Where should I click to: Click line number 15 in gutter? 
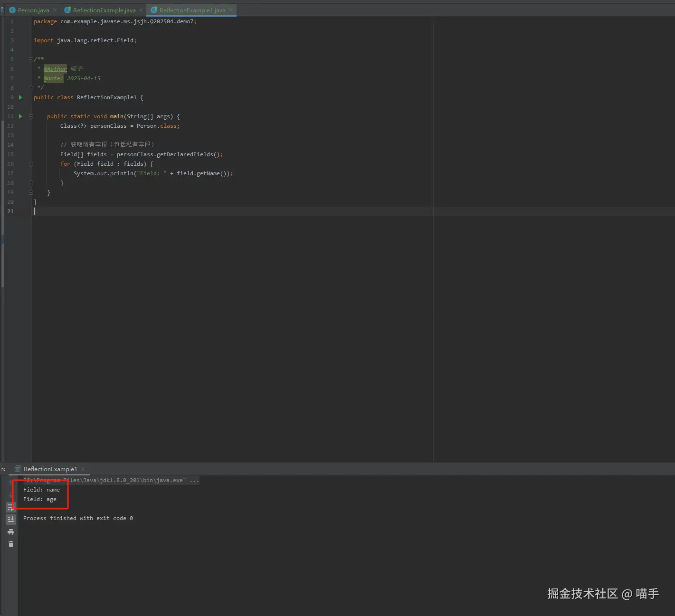click(x=10, y=154)
